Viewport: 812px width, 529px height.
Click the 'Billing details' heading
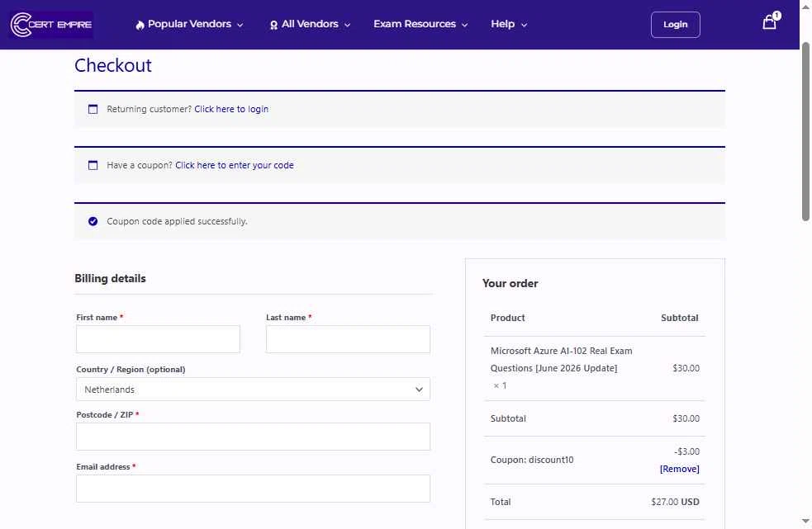point(111,278)
